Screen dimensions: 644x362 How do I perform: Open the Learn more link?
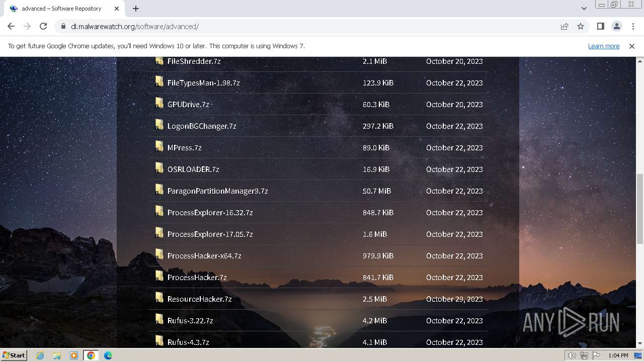[604, 46]
